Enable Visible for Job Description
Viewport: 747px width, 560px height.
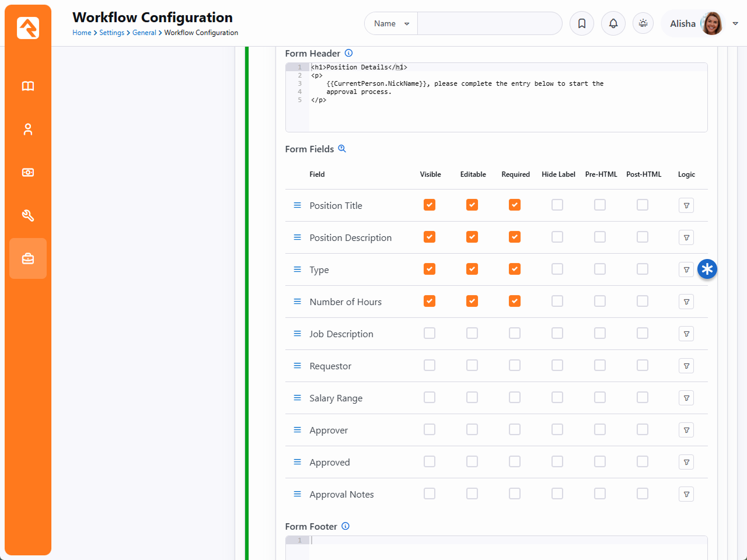[x=430, y=334]
